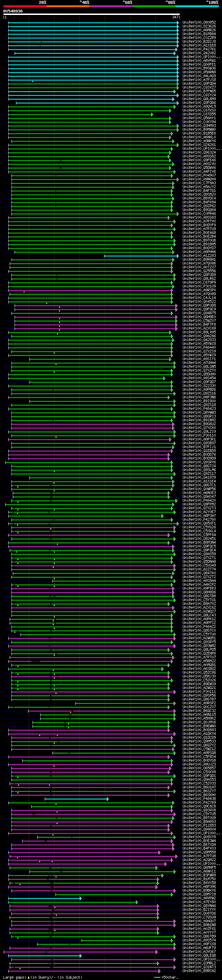Image resolution: width=222 pixels, height=980 pixels.
Task: Select the UniRef100_C7QSU9 label
Action: click(x=199, y=917)
